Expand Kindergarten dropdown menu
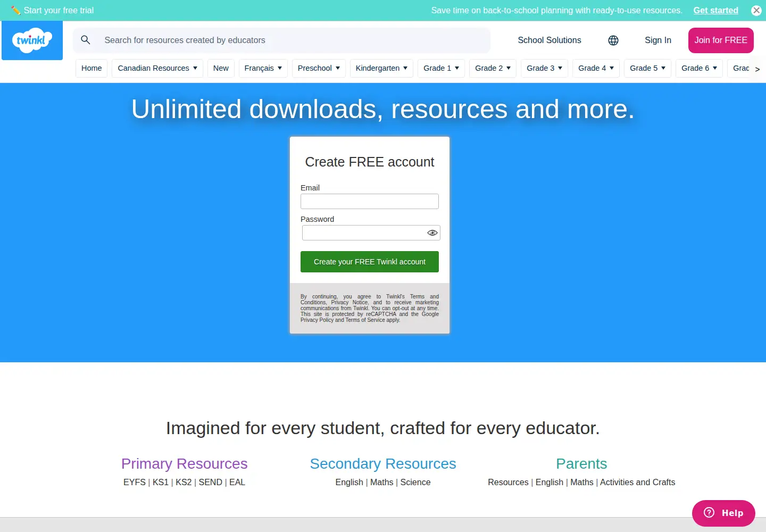The height and width of the screenshot is (532, 766). 381,68
